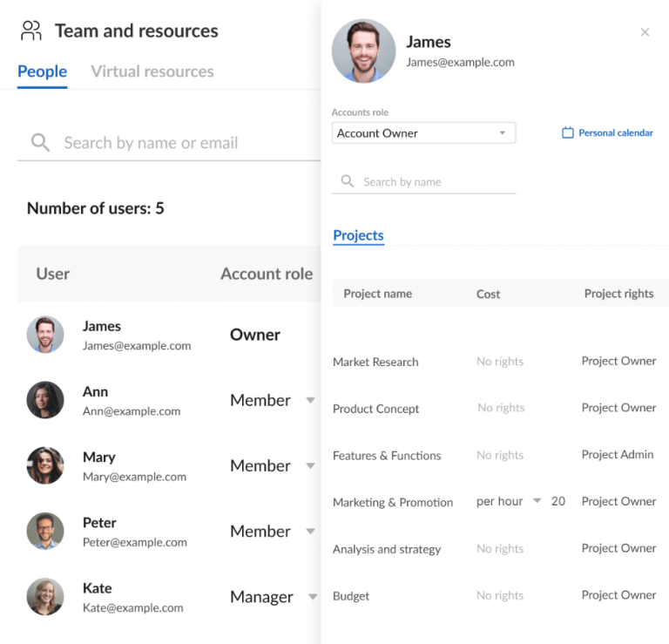669x644 pixels.
Task: Expand Peter's Member role dropdown arrow
Action: [311, 532]
